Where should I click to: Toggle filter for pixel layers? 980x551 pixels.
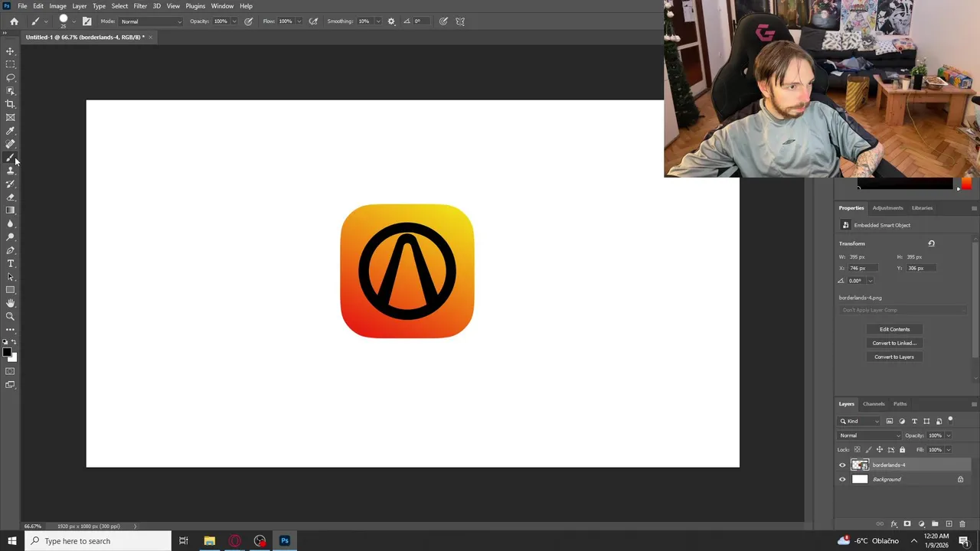click(890, 422)
